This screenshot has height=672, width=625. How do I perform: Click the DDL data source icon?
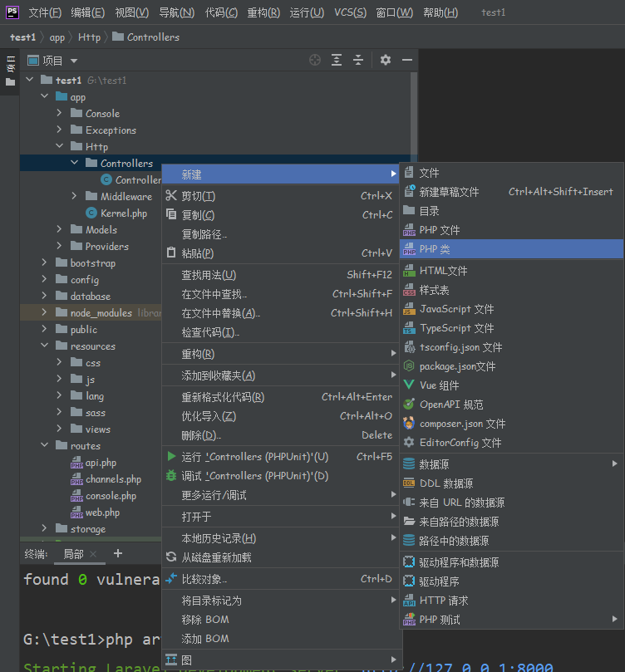click(x=409, y=483)
